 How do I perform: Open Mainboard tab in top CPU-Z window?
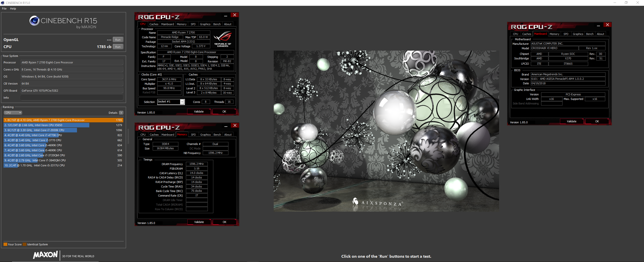168,24
